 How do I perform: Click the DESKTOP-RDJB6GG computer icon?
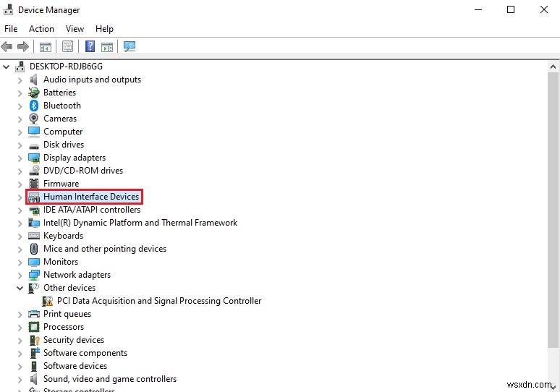pos(20,67)
